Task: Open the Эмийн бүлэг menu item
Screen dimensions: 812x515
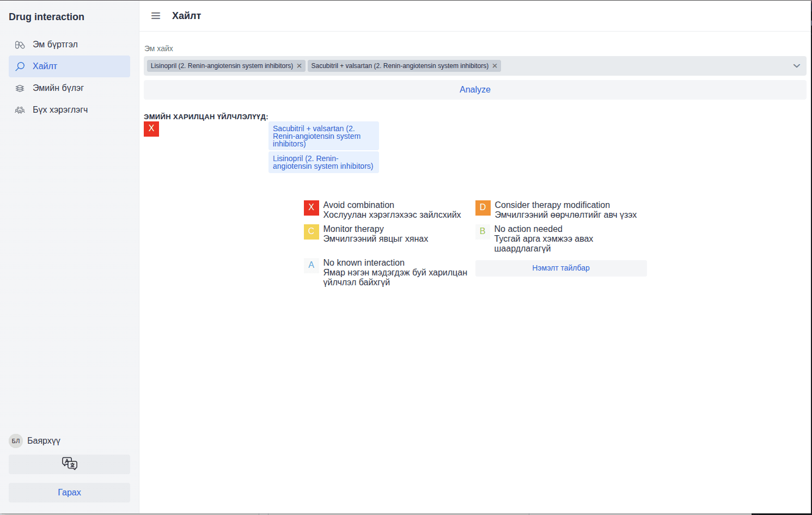Action: (58, 88)
